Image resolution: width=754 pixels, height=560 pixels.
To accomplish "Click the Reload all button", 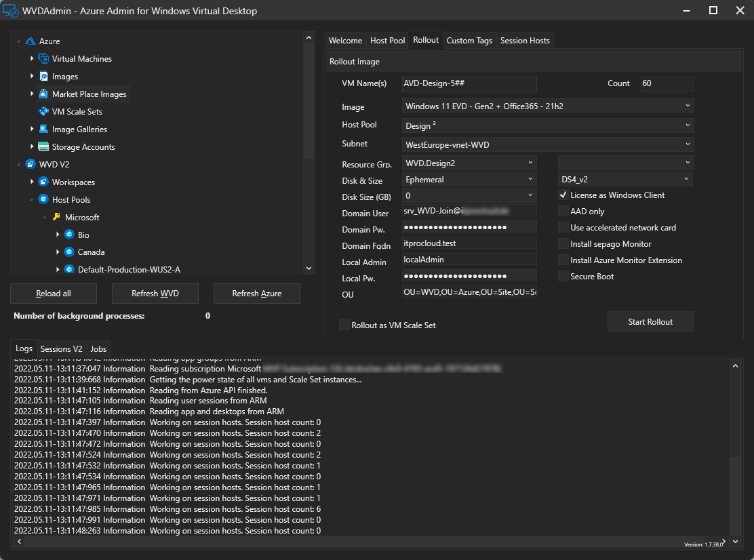I will click(x=54, y=294).
